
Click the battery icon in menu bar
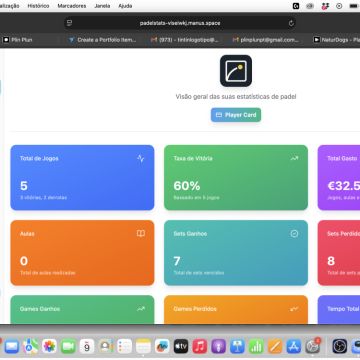(x=354, y=6)
